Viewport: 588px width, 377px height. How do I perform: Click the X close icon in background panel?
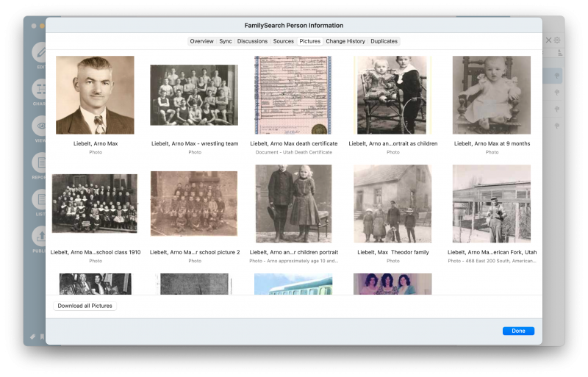click(548, 40)
